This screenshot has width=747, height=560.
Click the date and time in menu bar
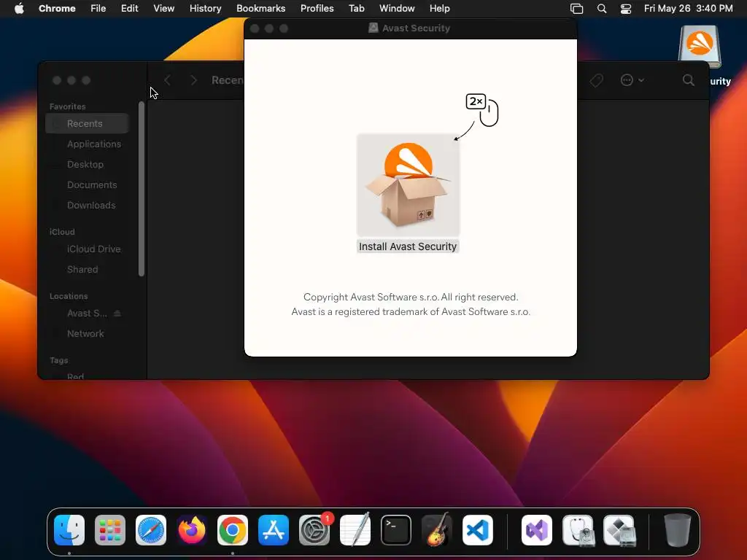tap(689, 9)
